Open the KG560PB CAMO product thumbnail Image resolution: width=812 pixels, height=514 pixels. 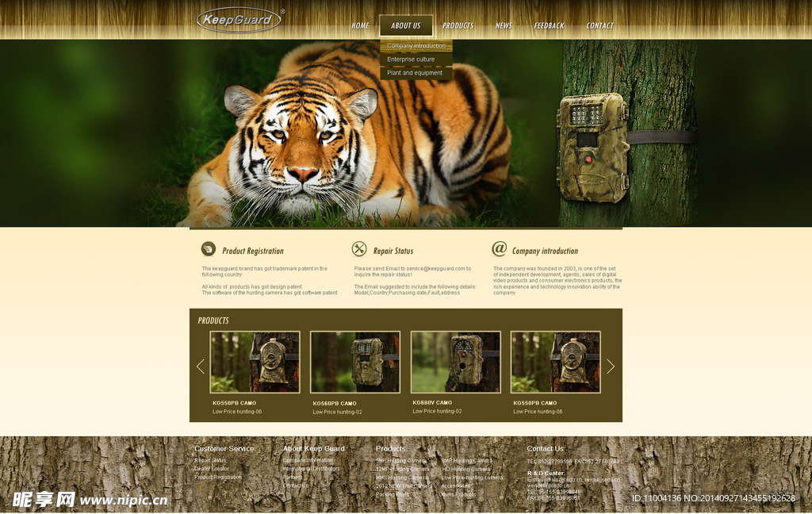(x=355, y=362)
